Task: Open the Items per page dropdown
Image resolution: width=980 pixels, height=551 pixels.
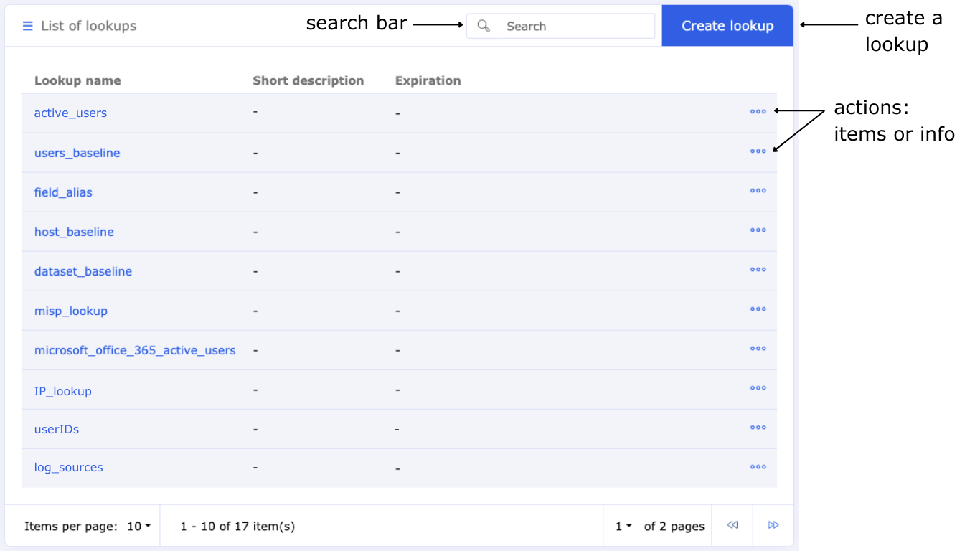Action: 139,526
